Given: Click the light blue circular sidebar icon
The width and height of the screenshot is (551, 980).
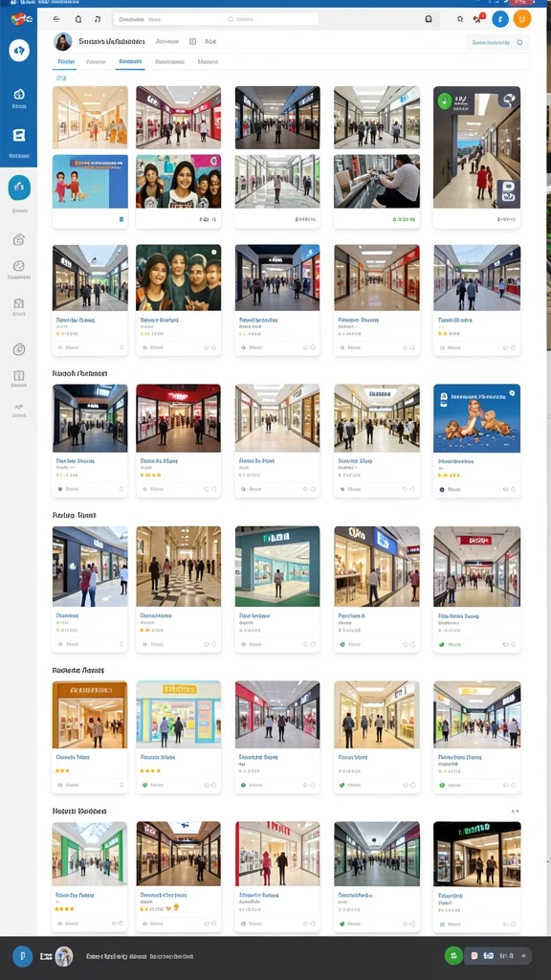Looking at the screenshot, I should pyautogui.click(x=19, y=188).
